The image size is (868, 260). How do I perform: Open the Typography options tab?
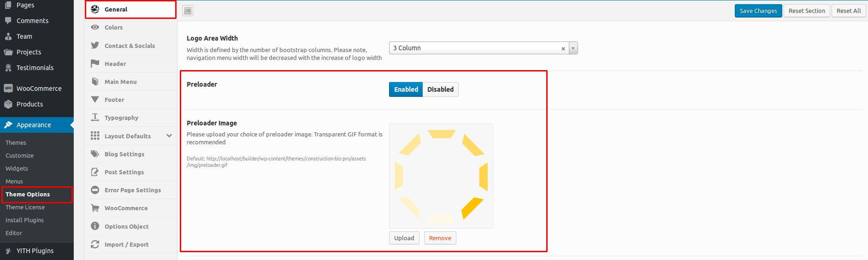pyautogui.click(x=130, y=118)
